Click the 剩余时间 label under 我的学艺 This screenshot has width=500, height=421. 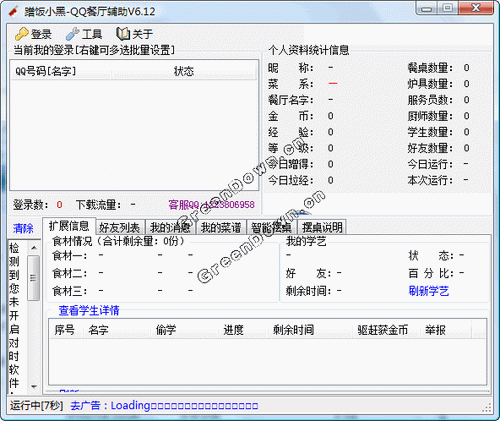click(x=309, y=291)
